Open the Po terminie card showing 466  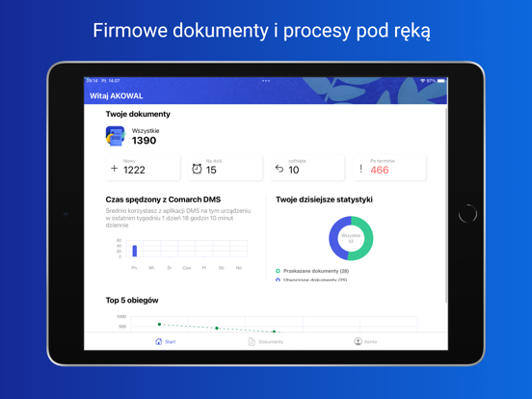coord(389,168)
